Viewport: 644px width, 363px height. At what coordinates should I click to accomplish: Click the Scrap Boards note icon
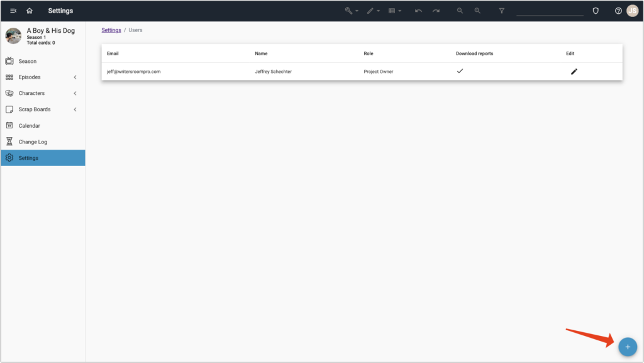9,109
